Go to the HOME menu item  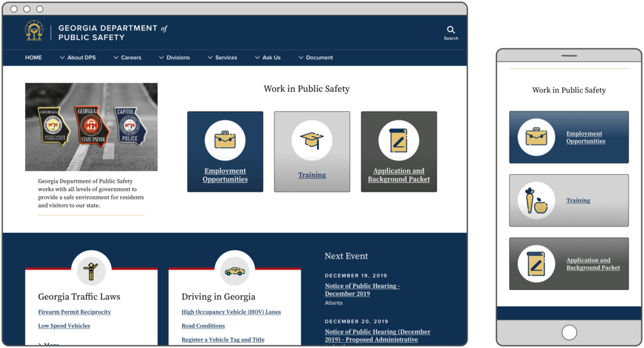pos(33,57)
